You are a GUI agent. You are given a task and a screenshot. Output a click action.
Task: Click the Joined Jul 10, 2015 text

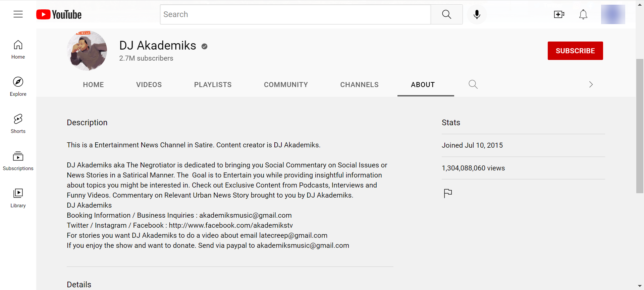(x=472, y=145)
